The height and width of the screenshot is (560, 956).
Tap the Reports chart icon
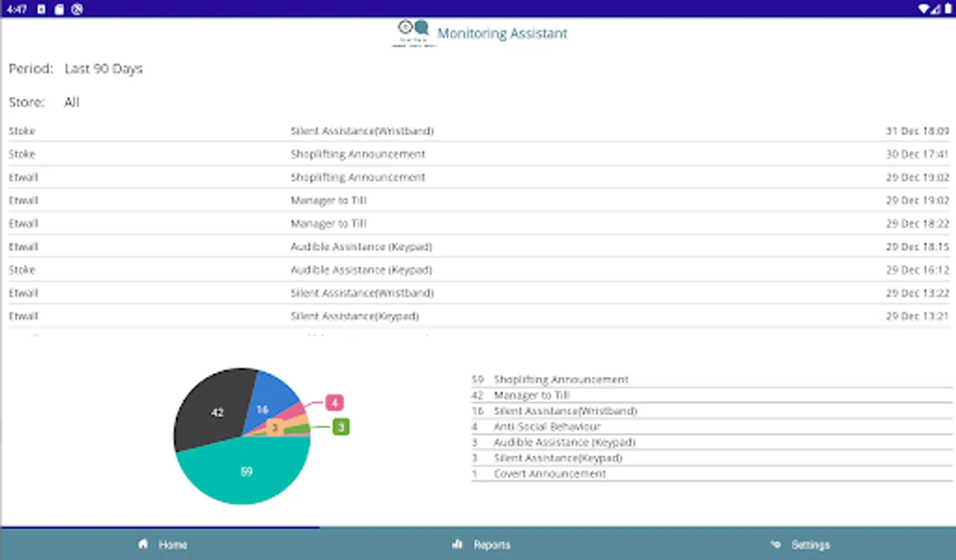pos(457,544)
